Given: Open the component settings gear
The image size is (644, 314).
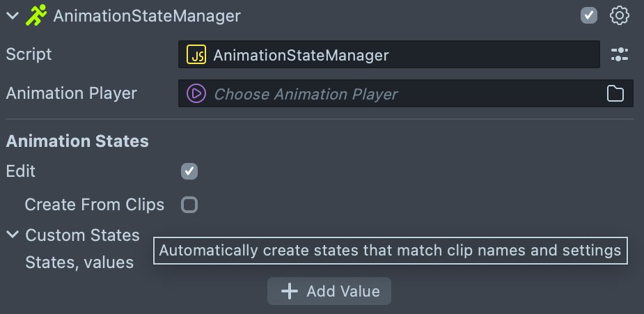Looking at the screenshot, I should pos(619,15).
